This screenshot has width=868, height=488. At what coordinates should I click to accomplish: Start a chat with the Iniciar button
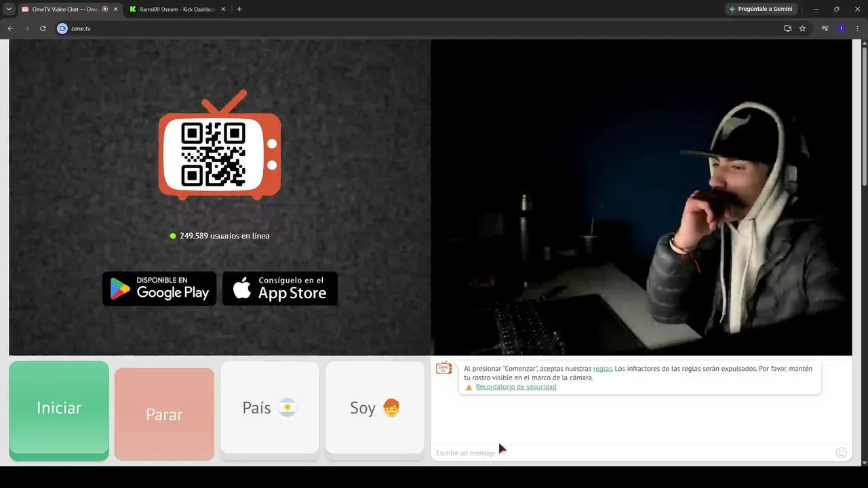click(59, 409)
